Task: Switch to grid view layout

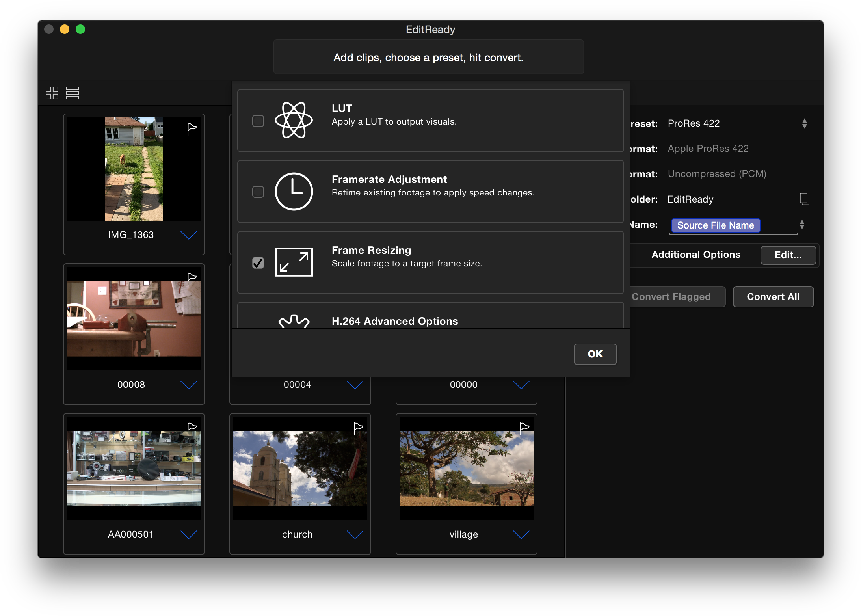Action: click(52, 93)
